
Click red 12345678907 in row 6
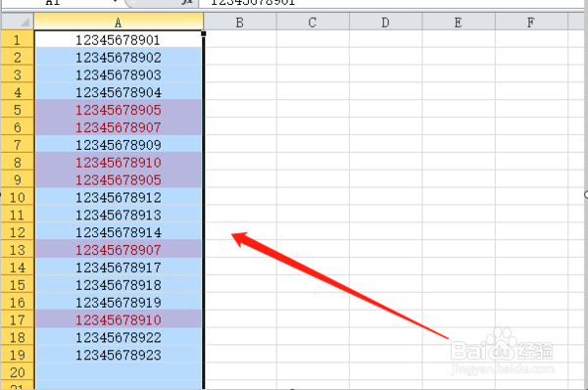tap(119, 127)
